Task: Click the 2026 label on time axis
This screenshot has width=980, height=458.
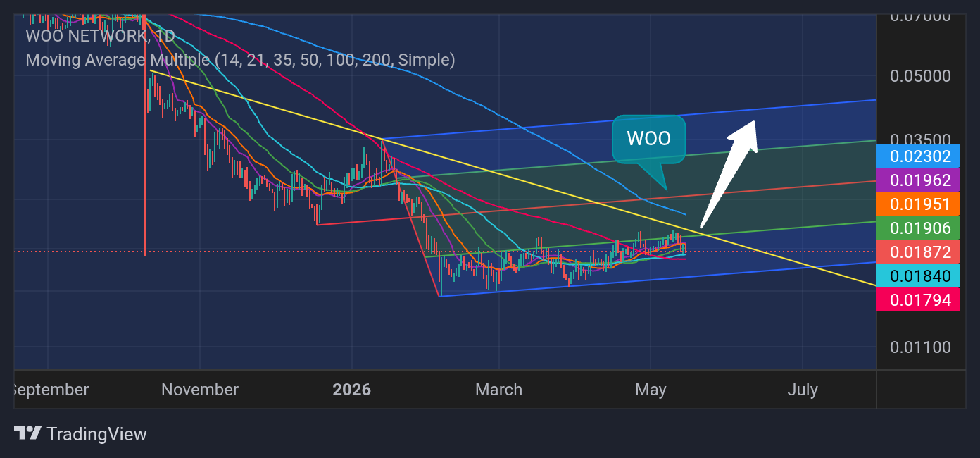Action: pos(351,390)
